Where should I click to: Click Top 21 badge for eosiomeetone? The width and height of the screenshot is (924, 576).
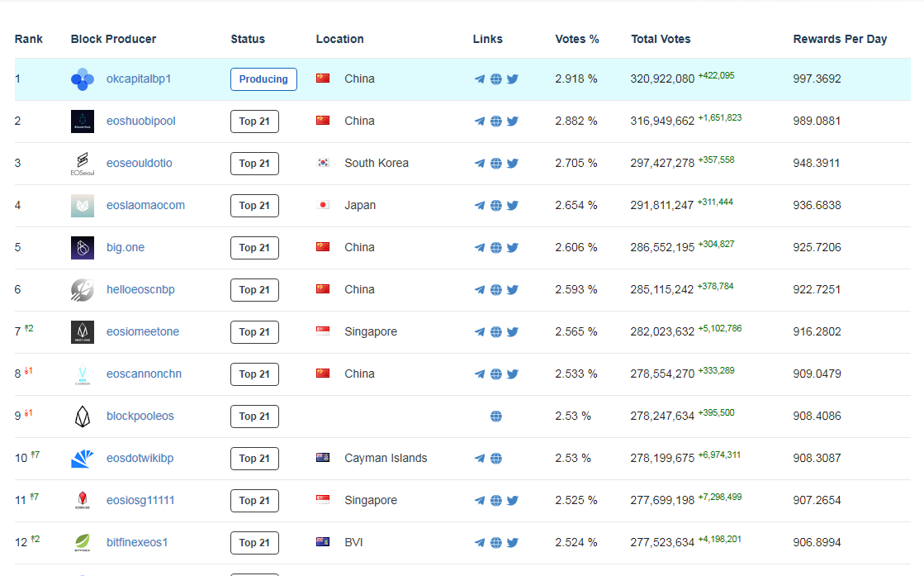[254, 332]
